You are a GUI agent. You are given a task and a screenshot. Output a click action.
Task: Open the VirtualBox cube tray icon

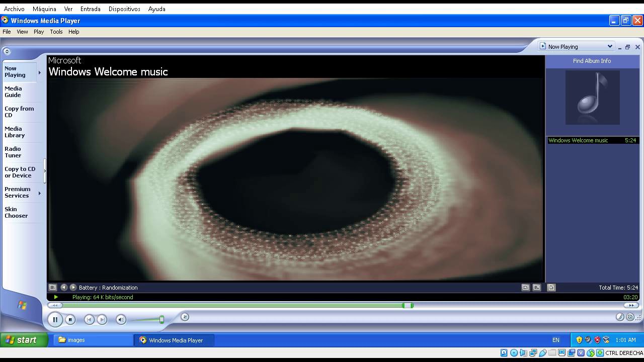[x=606, y=340]
